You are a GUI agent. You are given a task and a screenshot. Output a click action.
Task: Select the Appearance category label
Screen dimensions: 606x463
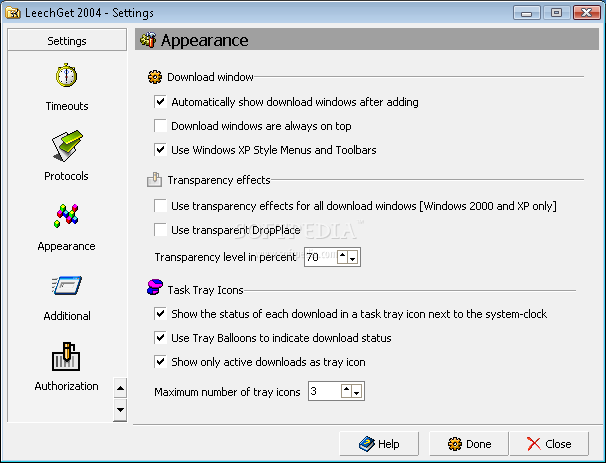click(x=66, y=246)
